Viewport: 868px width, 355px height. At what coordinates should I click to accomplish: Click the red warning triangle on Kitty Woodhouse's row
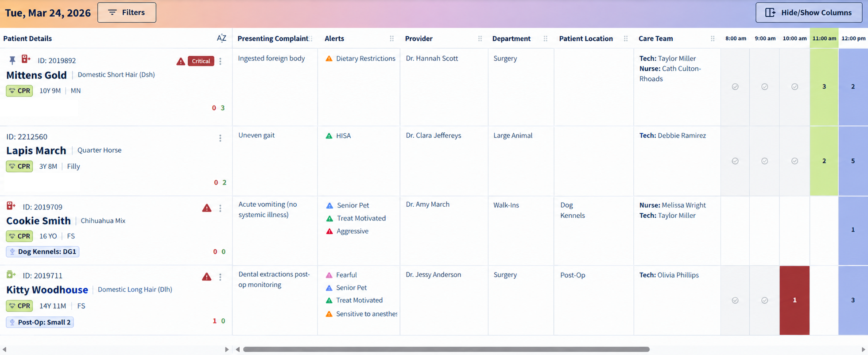207,277
